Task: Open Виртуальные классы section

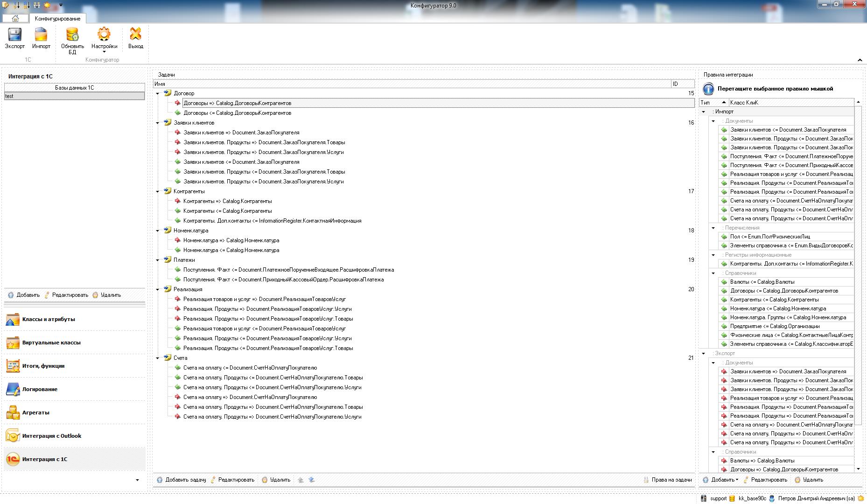Action: tap(75, 343)
